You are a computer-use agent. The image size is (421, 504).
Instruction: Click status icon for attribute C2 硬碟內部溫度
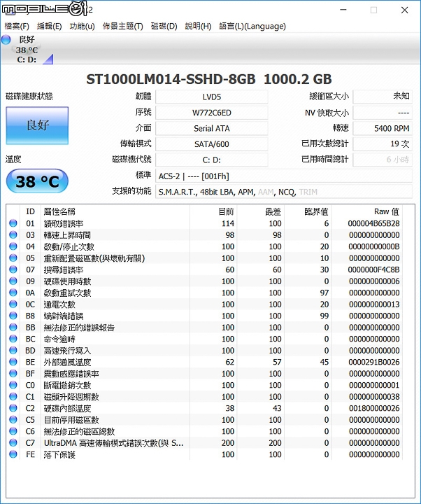click(x=13, y=408)
